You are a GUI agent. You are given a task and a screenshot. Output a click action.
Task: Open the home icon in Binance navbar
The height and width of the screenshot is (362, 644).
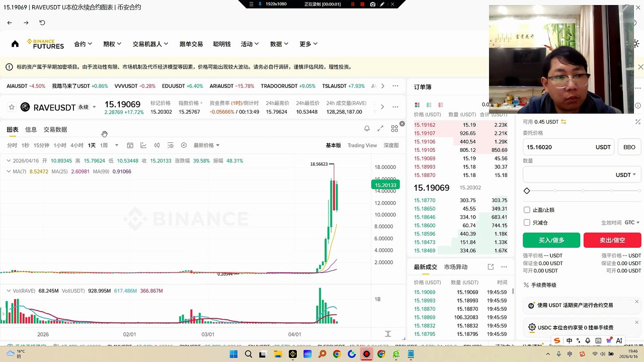[15, 44]
